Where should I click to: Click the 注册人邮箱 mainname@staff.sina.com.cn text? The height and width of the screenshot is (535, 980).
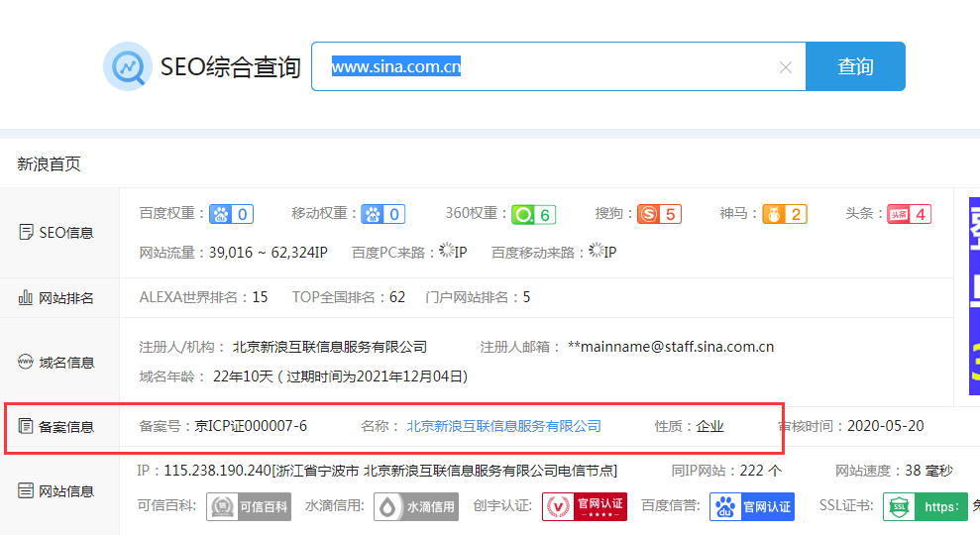tap(671, 347)
